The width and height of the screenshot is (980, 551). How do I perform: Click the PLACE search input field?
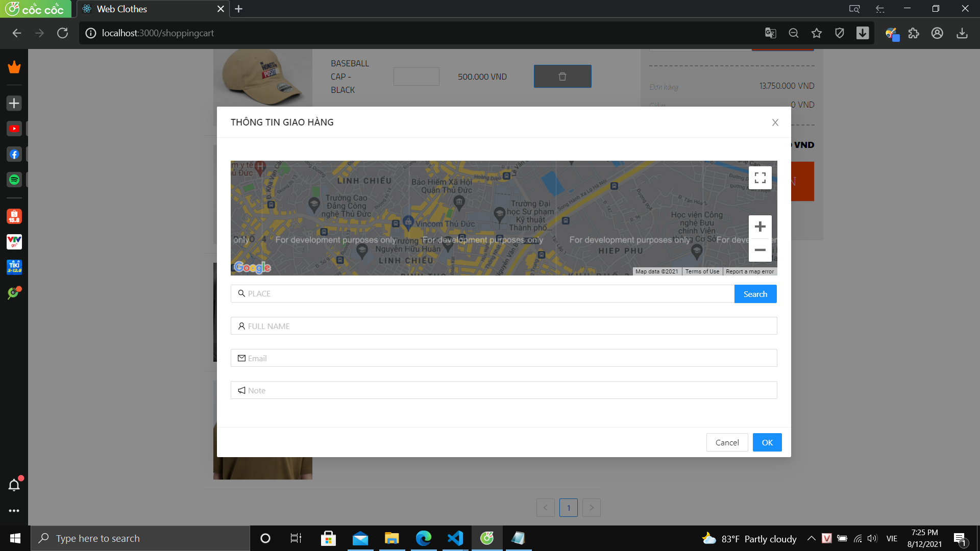[482, 294]
